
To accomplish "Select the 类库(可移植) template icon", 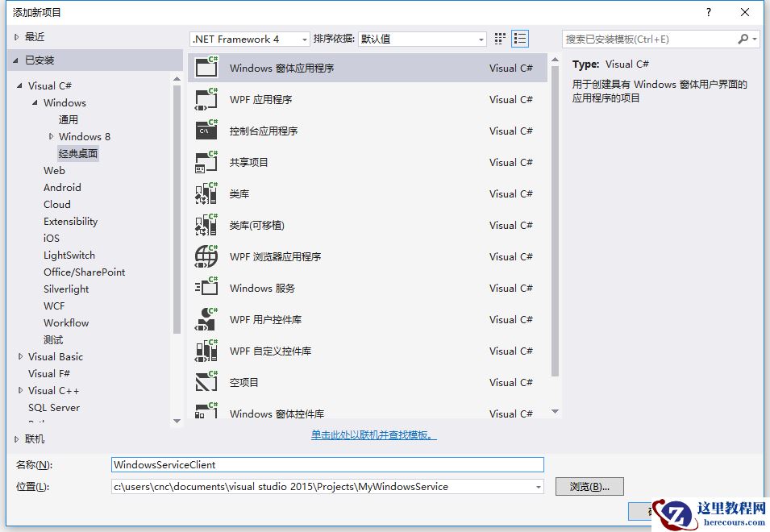I will [206, 225].
